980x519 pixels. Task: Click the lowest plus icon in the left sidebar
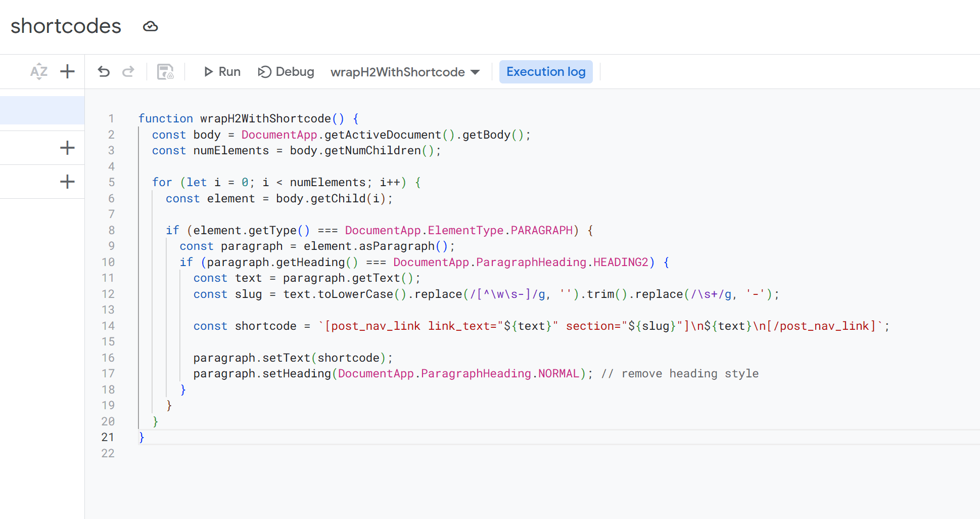coord(67,182)
